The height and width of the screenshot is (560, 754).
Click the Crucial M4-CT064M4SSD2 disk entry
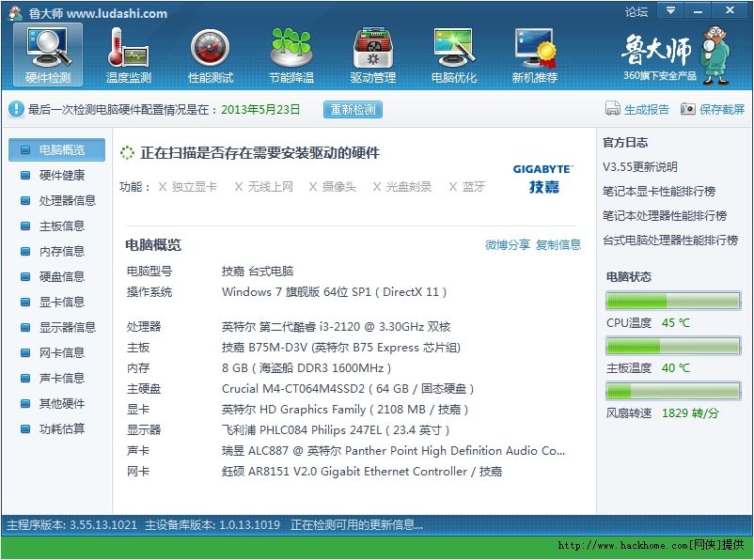coord(348,389)
